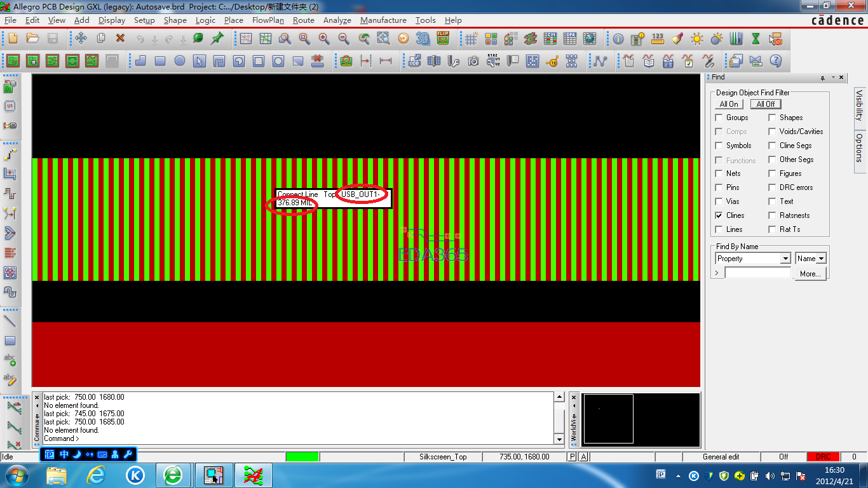The image size is (868, 488).
Task: Select the Add Line tool in left toolbar
Action: [x=10, y=320]
